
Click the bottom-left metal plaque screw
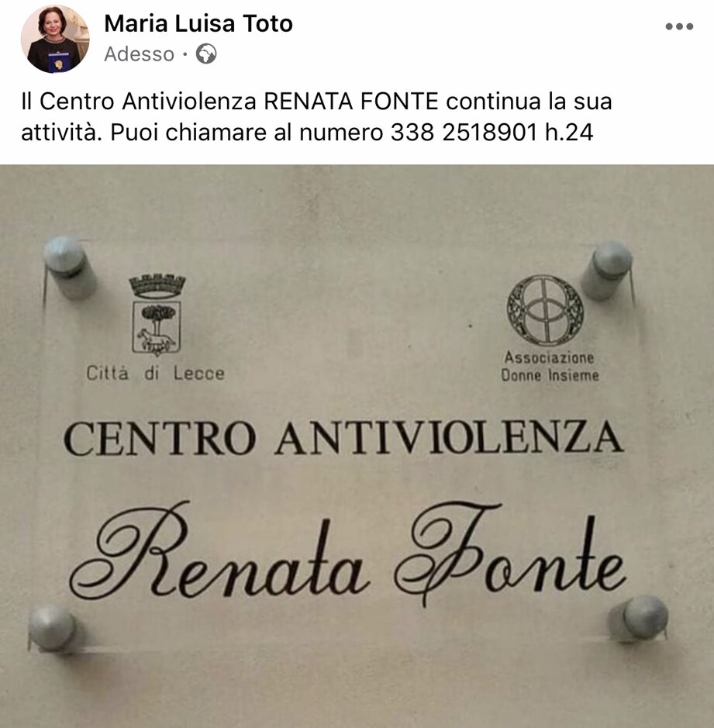52,626
